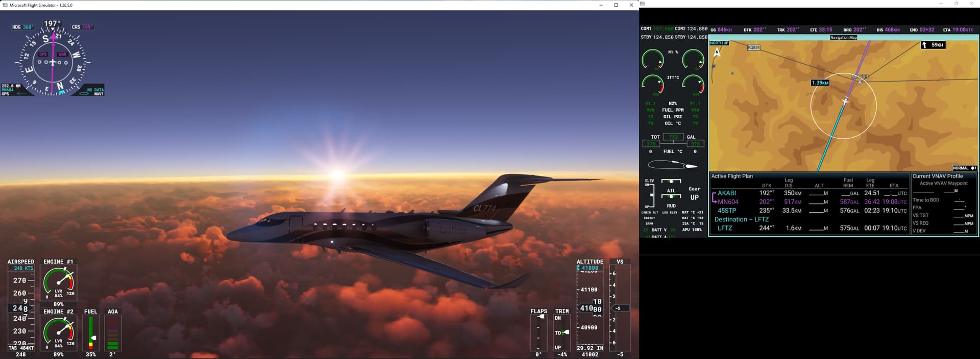Screen dimensions: 980x359
Task: Click the Navigation Map title label
Action: point(843,38)
